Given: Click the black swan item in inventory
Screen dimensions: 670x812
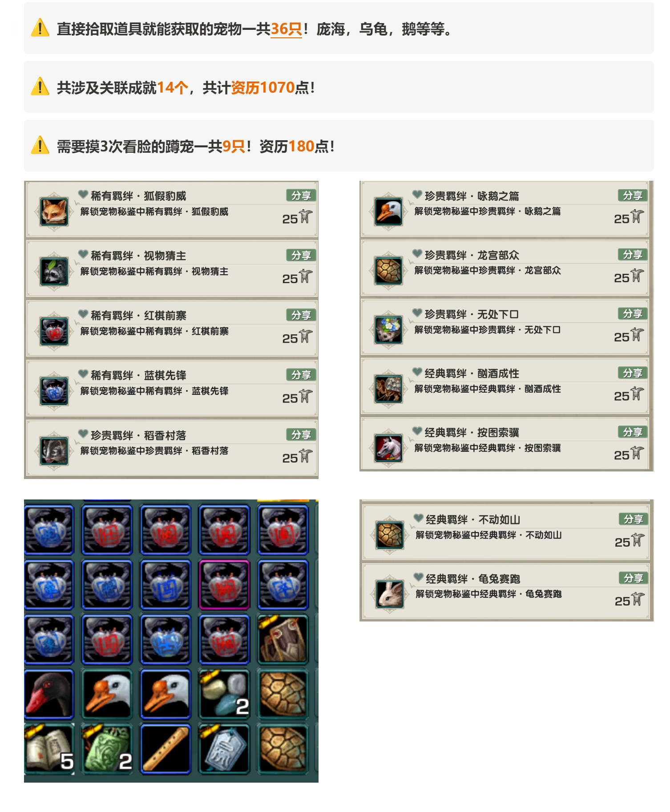Looking at the screenshot, I should [49, 694].
